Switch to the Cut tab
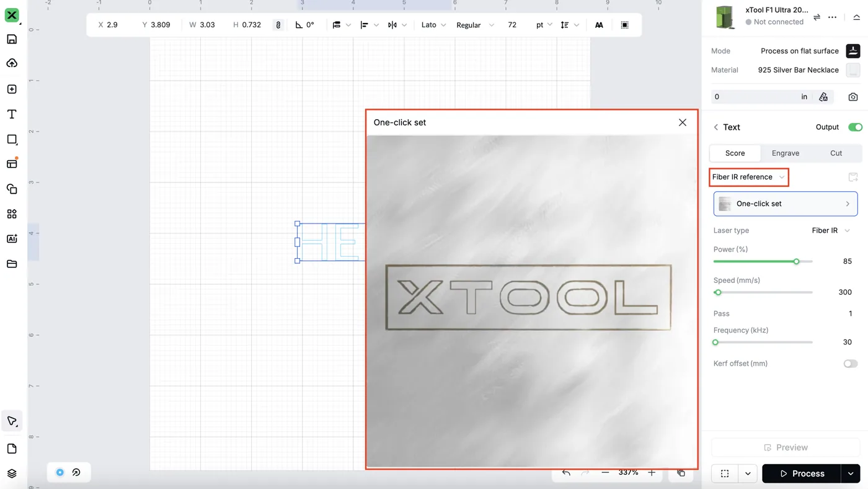 coord(836,153)
